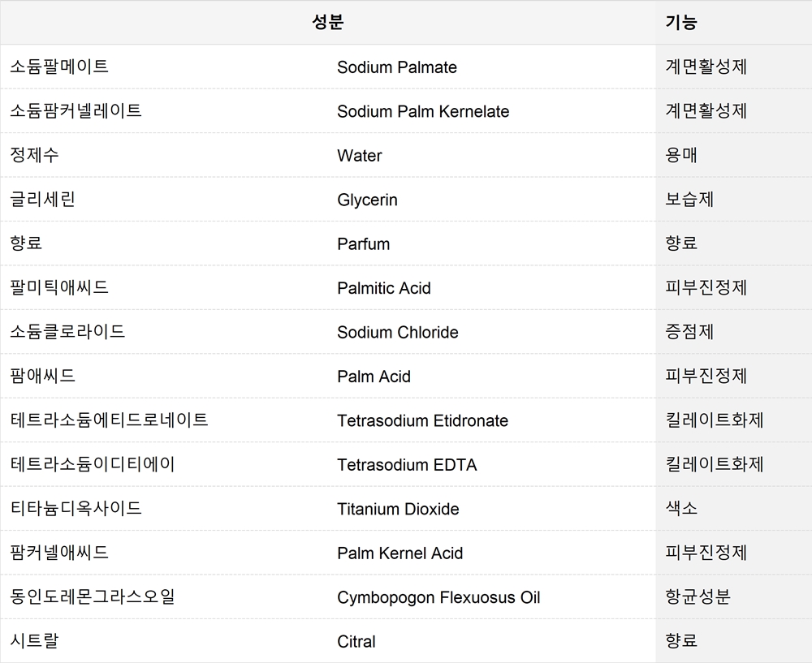The height and width of the screenshot is (663, 812).
Task: Select the Parfum ingredient entry
Action: point(363,243)
